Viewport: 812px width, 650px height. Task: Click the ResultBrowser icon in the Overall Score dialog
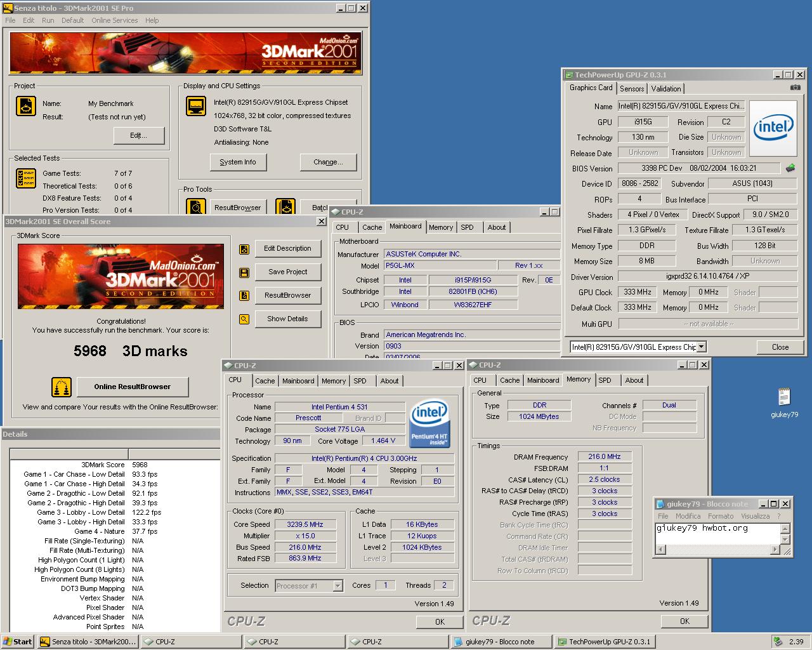(x=244, y=296)
